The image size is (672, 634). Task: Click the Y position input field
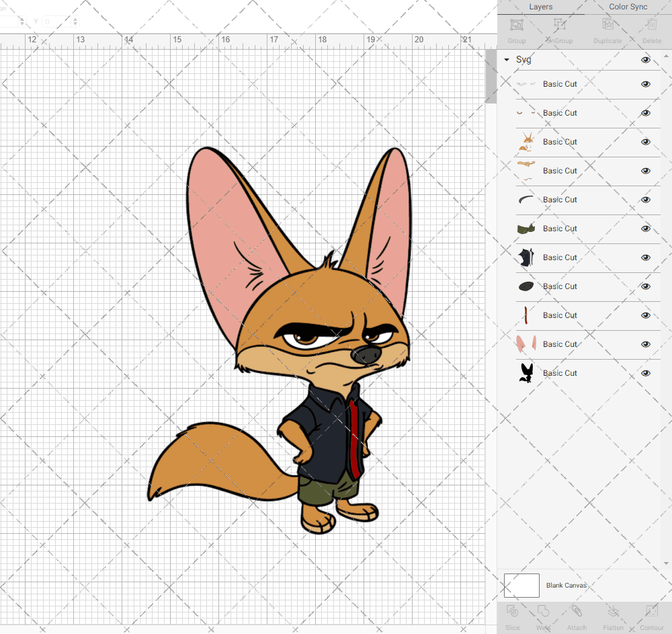[x=56, y=22]
